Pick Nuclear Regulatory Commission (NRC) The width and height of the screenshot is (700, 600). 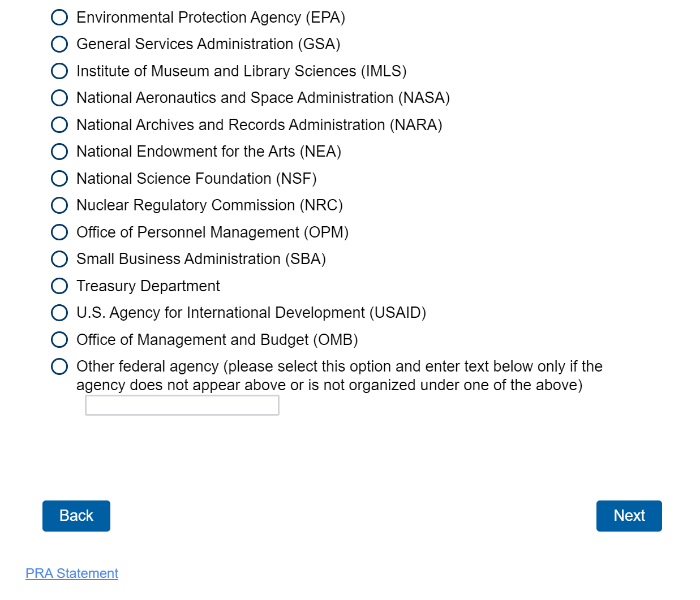pos(59,205)
